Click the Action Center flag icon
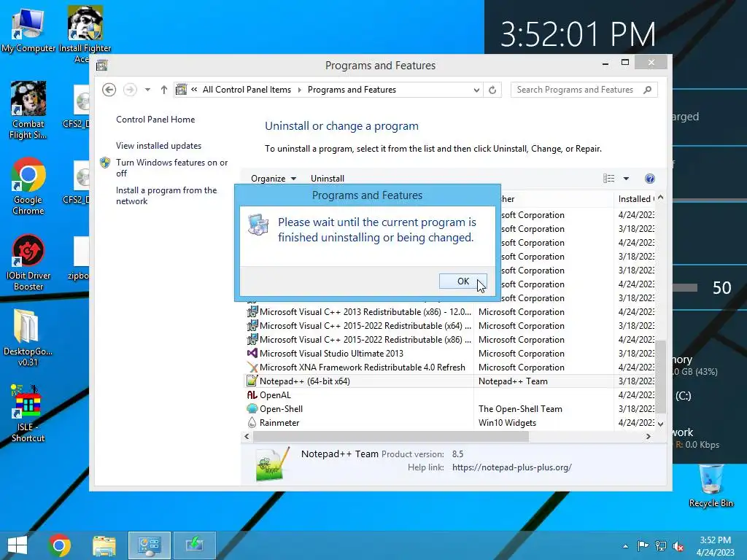This screenshot has width=747, height=560. point(643,545)
